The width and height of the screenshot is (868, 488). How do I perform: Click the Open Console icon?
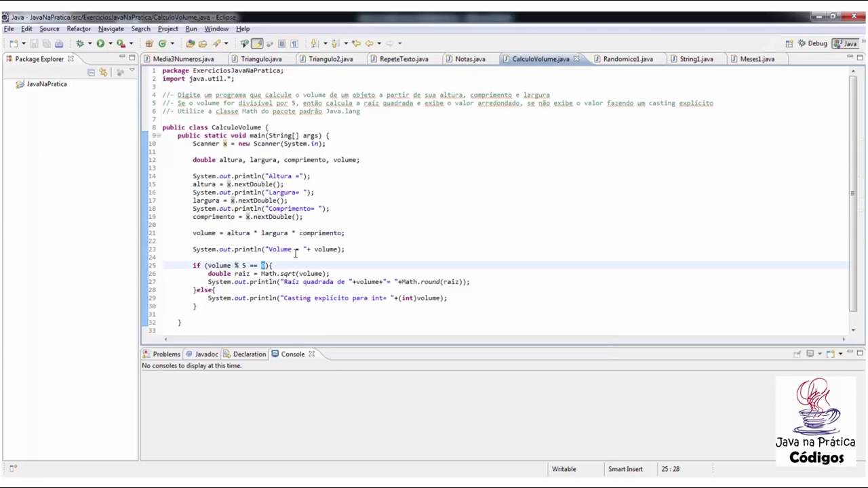(831, 354)
